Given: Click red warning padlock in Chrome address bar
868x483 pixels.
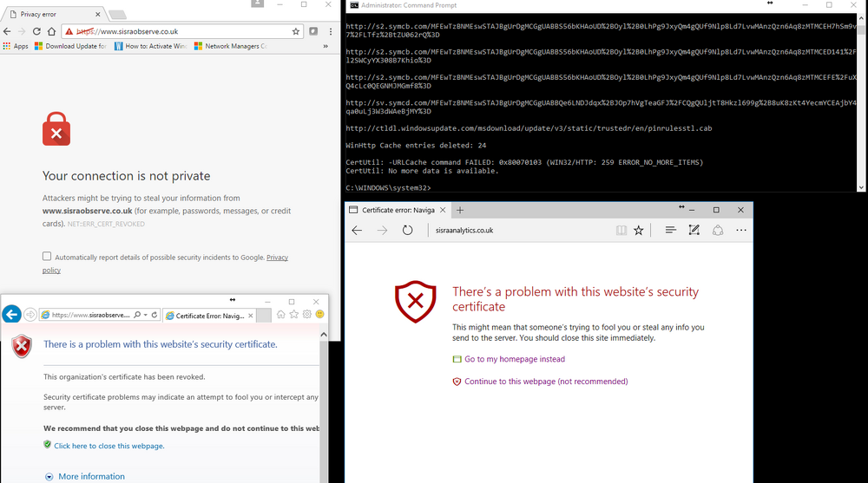Looking at the screenshot, I should tap(69, 31).
